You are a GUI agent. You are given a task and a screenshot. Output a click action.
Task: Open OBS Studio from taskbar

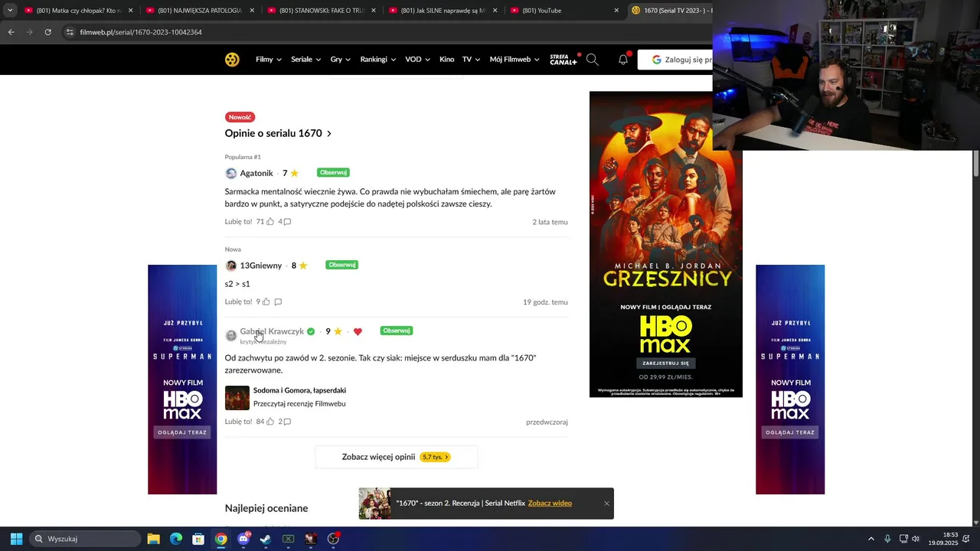coord(333,539)
